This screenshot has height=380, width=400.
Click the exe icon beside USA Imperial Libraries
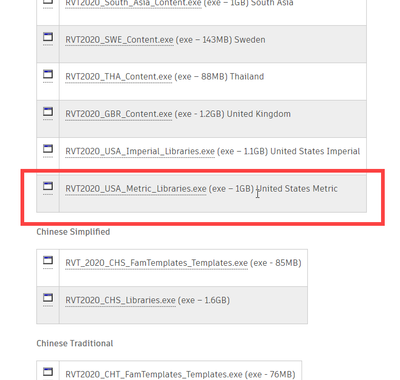[x=48, y=149]
